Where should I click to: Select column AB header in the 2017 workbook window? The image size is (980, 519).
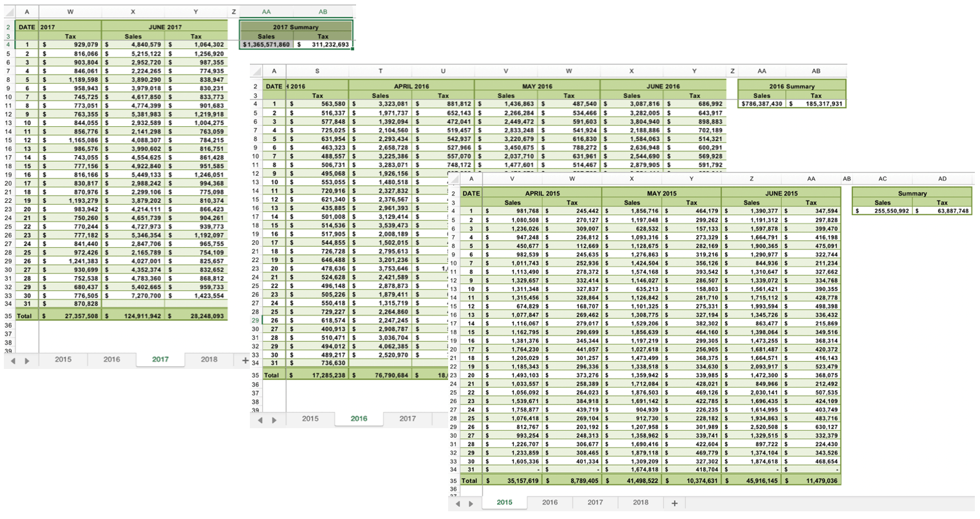(x=323, y=12)
